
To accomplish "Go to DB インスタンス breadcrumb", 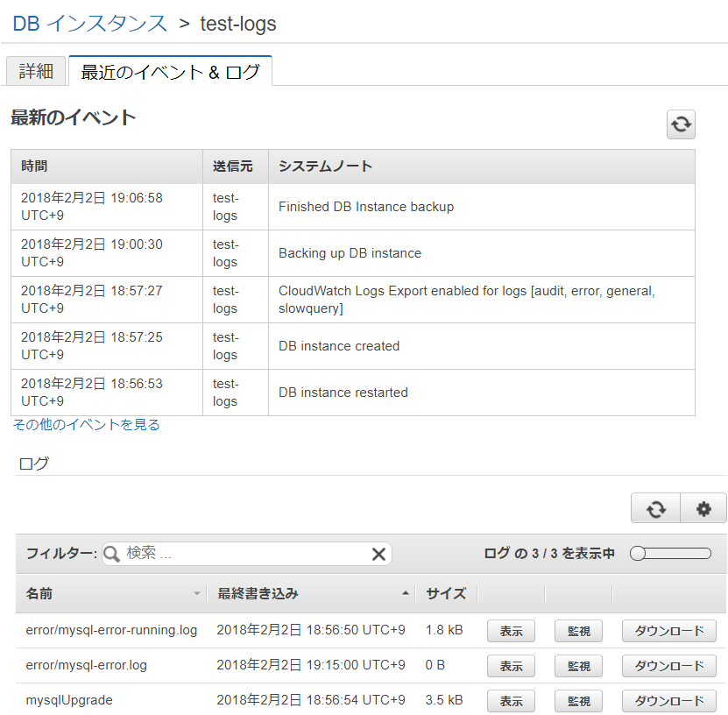I will (x=89, y=24).
